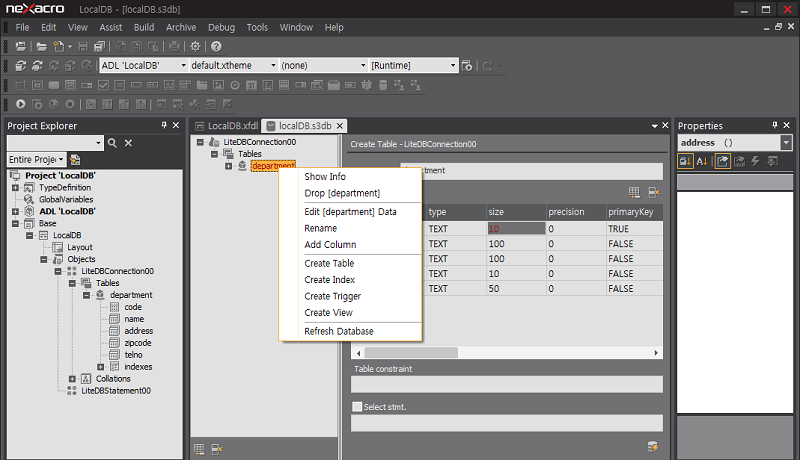800x460 pixels.
Task: Click the delete column icon above the primaryKey column
Action: click(x=654, y=192)
